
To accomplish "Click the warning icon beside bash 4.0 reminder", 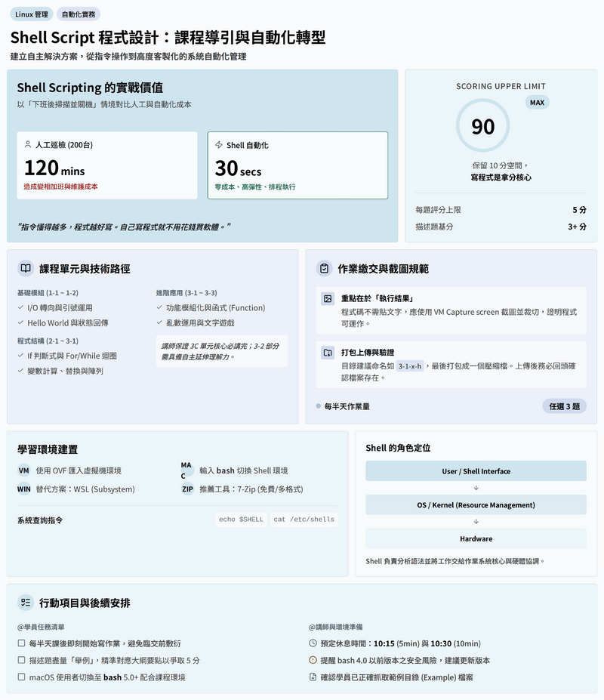I will (313, 660).
